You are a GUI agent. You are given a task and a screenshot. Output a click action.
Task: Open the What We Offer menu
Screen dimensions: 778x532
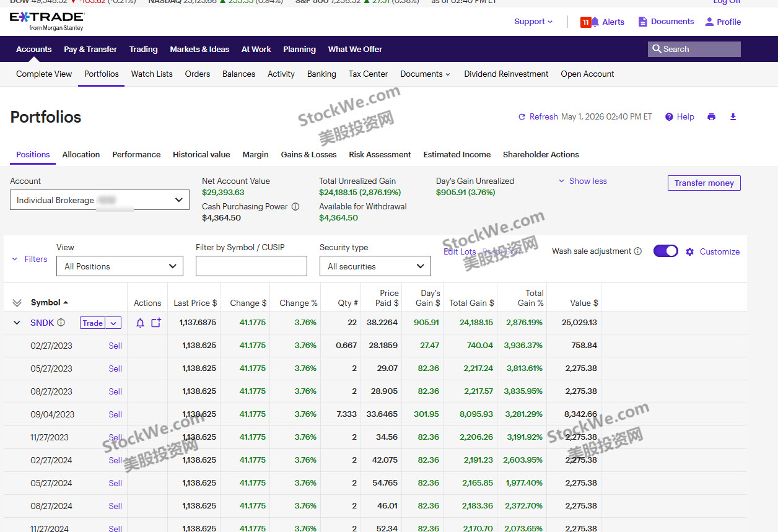click(355, 49)
